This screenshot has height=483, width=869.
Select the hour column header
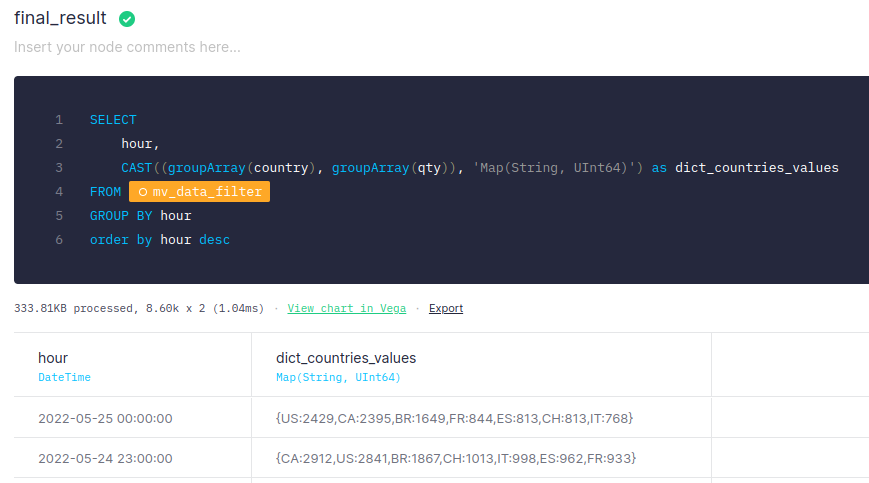coord(53,358)
